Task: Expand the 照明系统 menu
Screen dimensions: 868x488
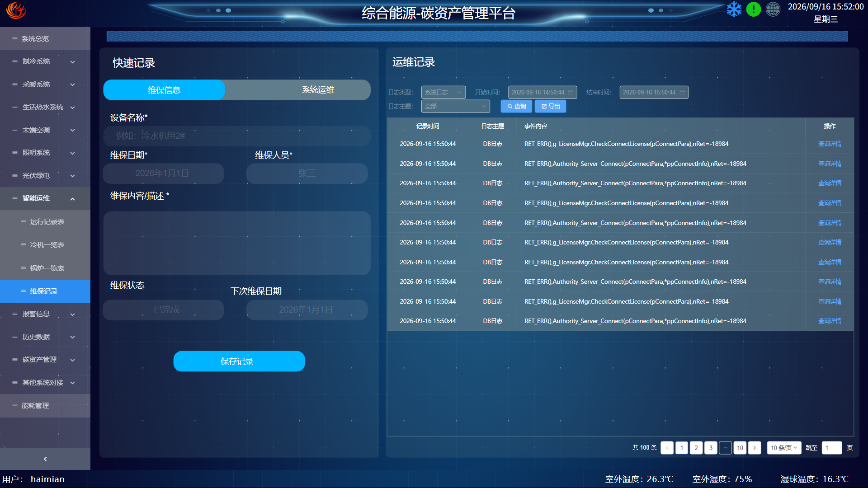Action: coord(45,153)
